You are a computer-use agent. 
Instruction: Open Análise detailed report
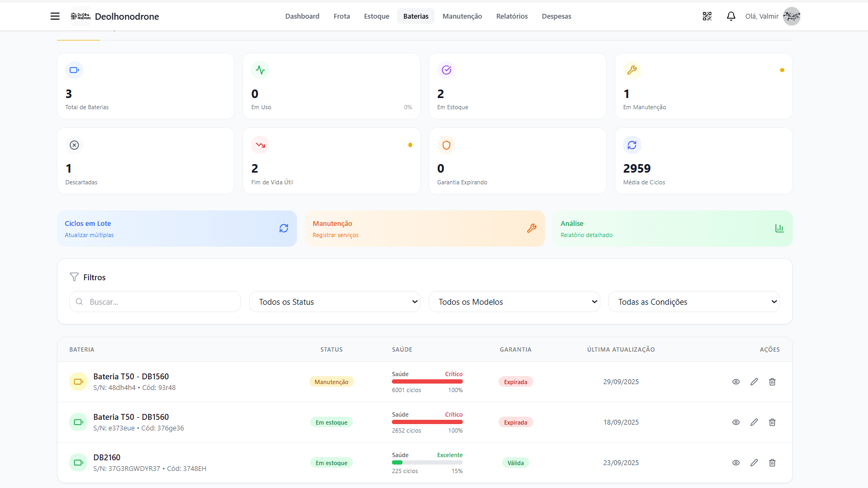pyautogui.click(x=672, y=229)
